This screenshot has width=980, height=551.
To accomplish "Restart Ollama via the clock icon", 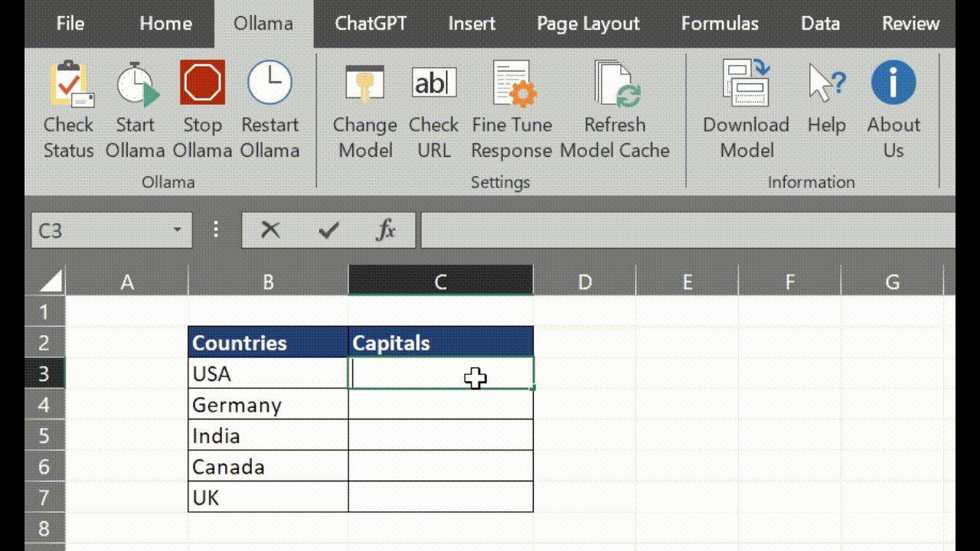I will pos(269,84).
